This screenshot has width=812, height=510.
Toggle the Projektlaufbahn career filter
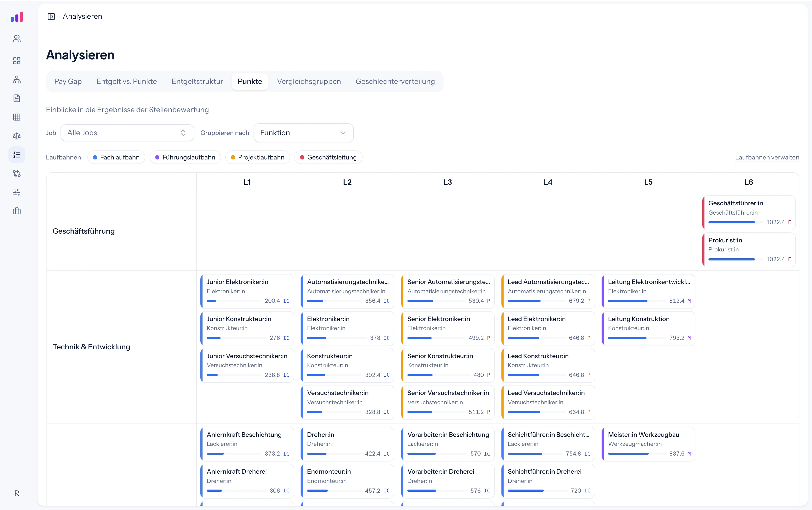coord(257,158)
